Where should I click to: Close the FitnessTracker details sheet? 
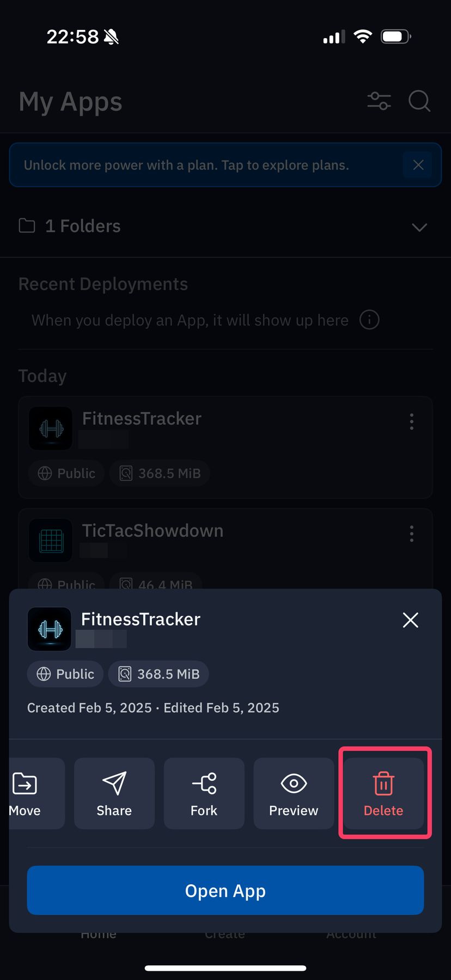tap(410, 620)
